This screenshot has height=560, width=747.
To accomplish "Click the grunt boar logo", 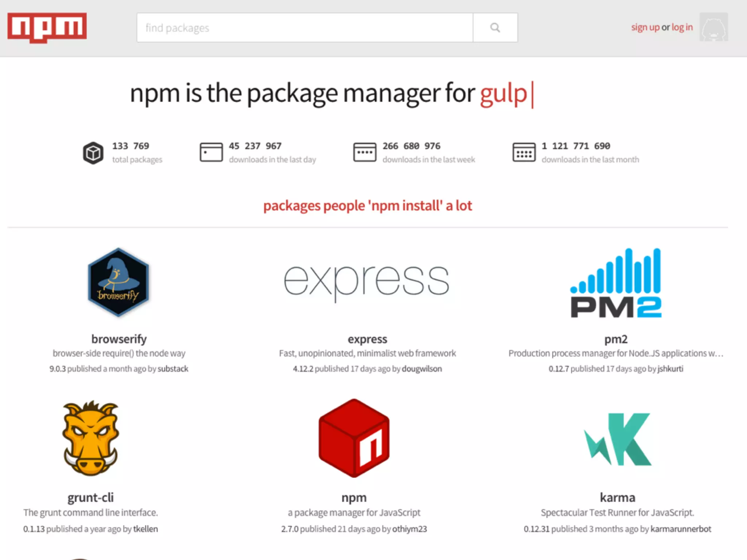I will [90, 438].
